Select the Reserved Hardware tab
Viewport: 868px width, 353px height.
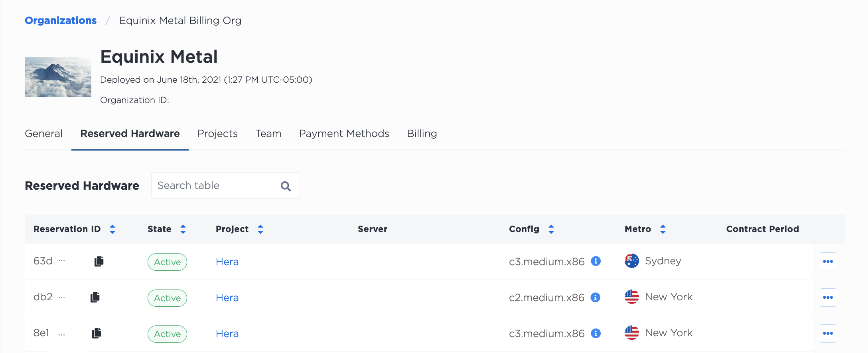[130, 133]
